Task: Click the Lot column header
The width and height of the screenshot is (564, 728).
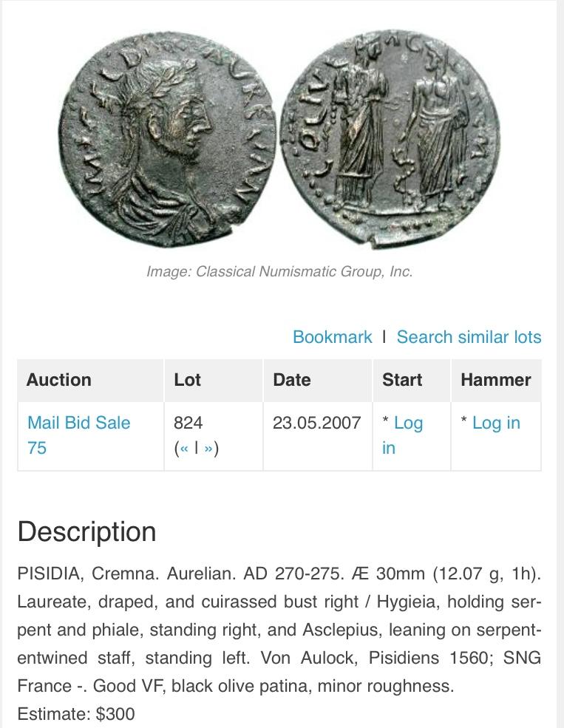Action: (188, 380)
